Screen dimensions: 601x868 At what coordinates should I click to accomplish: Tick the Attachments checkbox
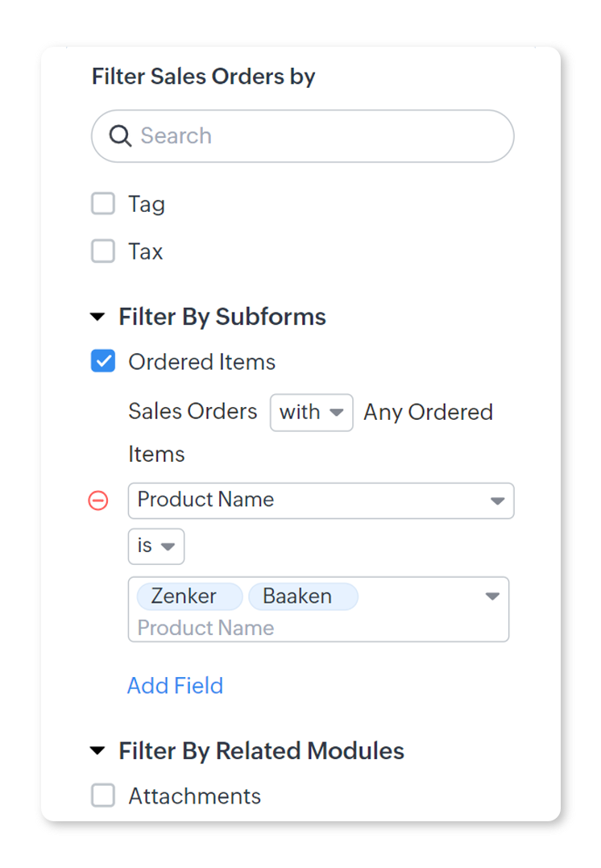point(103,795)
